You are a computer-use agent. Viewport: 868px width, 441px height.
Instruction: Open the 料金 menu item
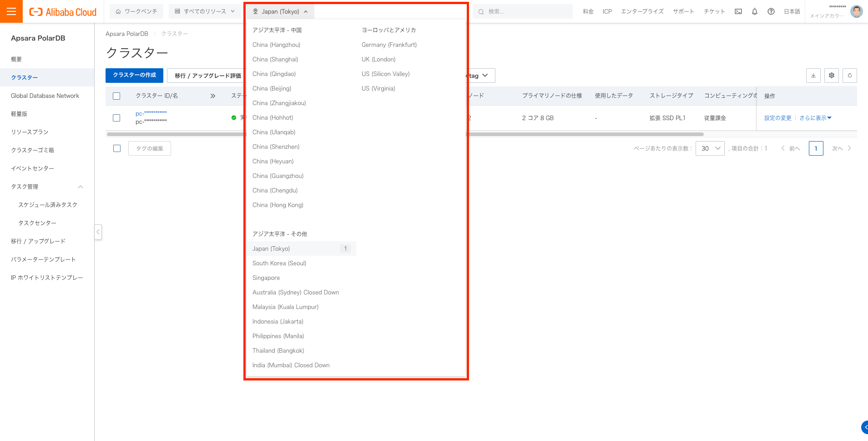588,11
